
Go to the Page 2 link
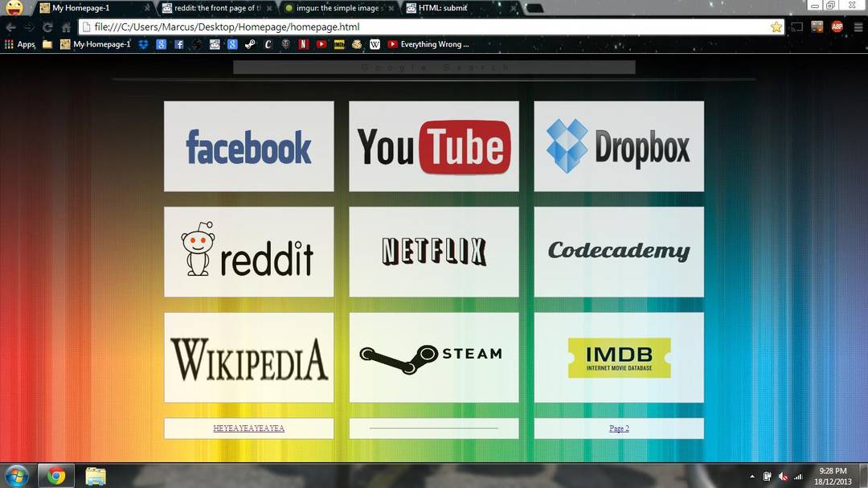[x=619, y=429]
